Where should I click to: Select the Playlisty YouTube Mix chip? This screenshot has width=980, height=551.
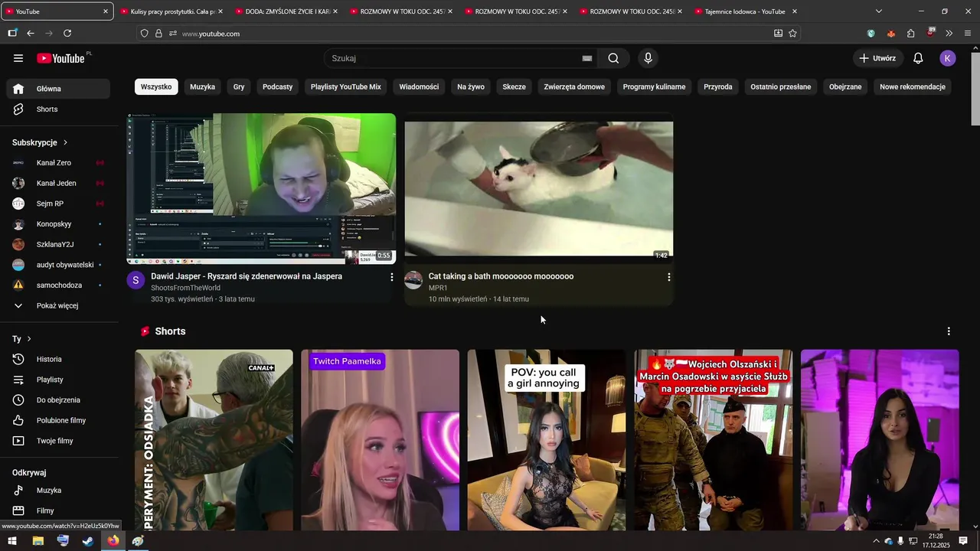[x=345, y=86]
